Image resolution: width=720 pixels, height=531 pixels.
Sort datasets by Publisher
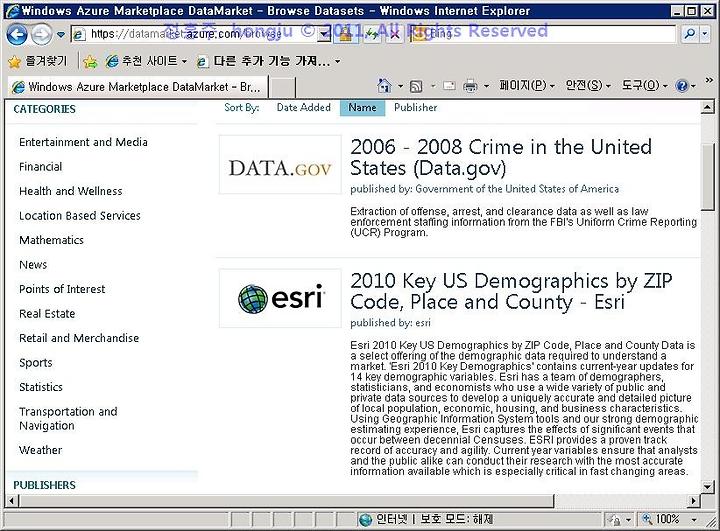(416, 107)
